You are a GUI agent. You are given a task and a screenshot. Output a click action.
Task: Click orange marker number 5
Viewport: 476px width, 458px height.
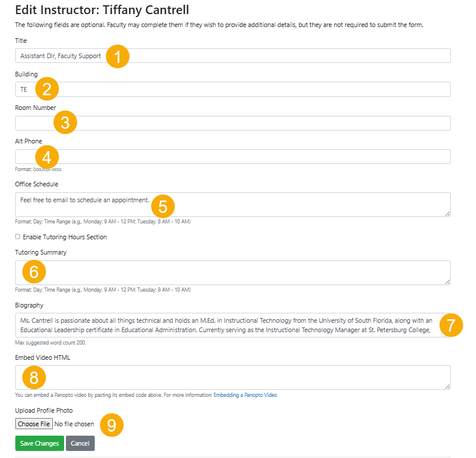click(163, 206)
